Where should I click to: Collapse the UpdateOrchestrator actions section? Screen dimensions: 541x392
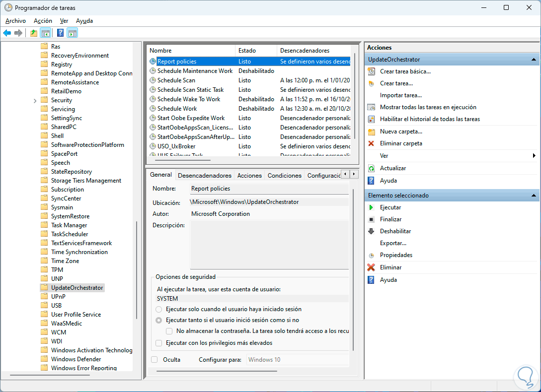pos(534,60)
